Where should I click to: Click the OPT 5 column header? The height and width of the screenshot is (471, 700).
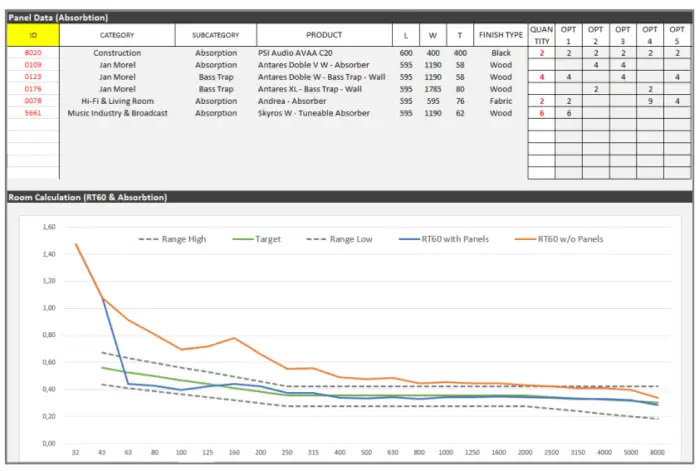(x=677, y=35)
